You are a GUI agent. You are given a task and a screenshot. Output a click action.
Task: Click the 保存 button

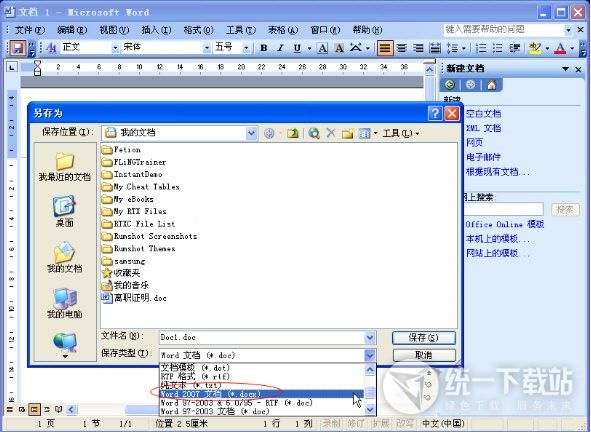pos(424,338)
